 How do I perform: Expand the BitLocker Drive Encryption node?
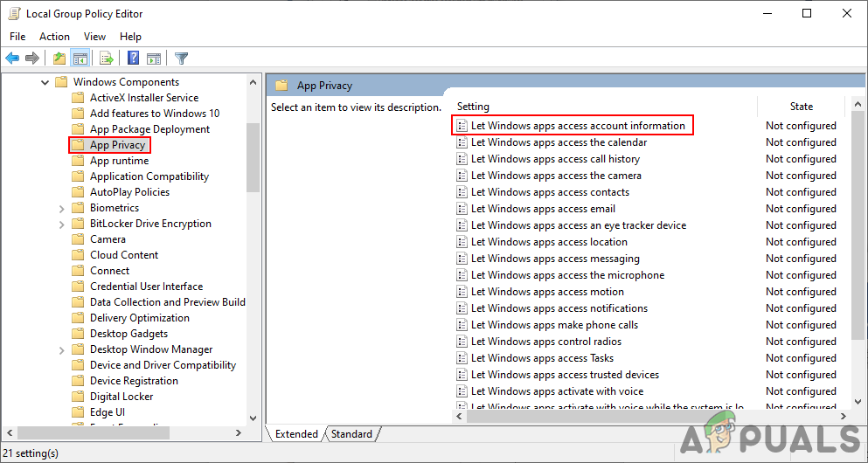pyautogui.click(x=61, y=224)
